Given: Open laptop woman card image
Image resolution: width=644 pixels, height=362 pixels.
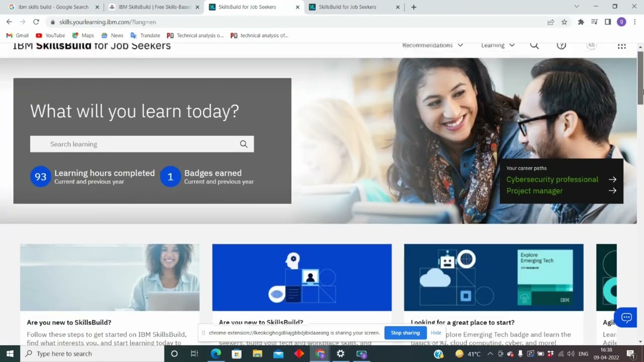Looking at the screenshot, I should click(x=110, y=278).
